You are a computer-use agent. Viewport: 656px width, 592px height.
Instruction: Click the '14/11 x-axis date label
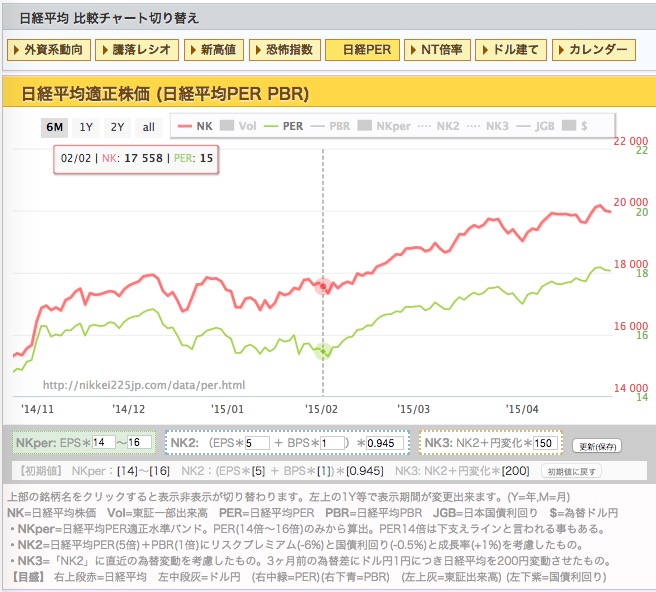point(37,409)
